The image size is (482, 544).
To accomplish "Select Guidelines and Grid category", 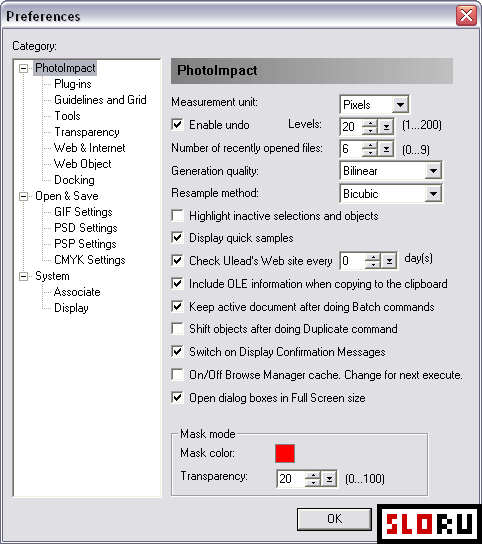I will 100,100.
